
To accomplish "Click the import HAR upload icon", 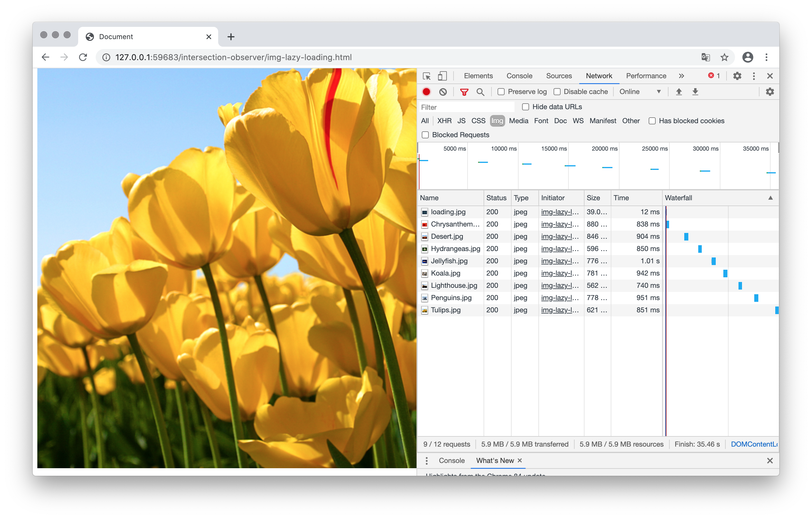I will pyautogui.click(x=679, y=92).
